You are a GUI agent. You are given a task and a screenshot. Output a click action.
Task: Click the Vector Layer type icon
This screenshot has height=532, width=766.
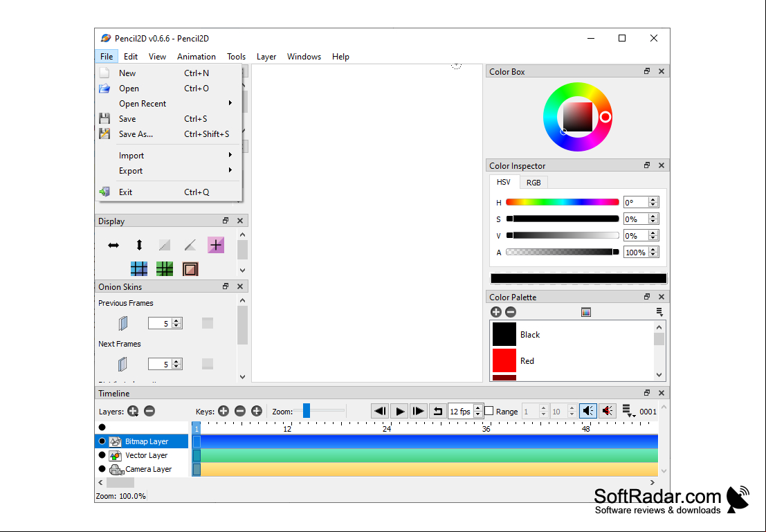click(x=116, y=455)
